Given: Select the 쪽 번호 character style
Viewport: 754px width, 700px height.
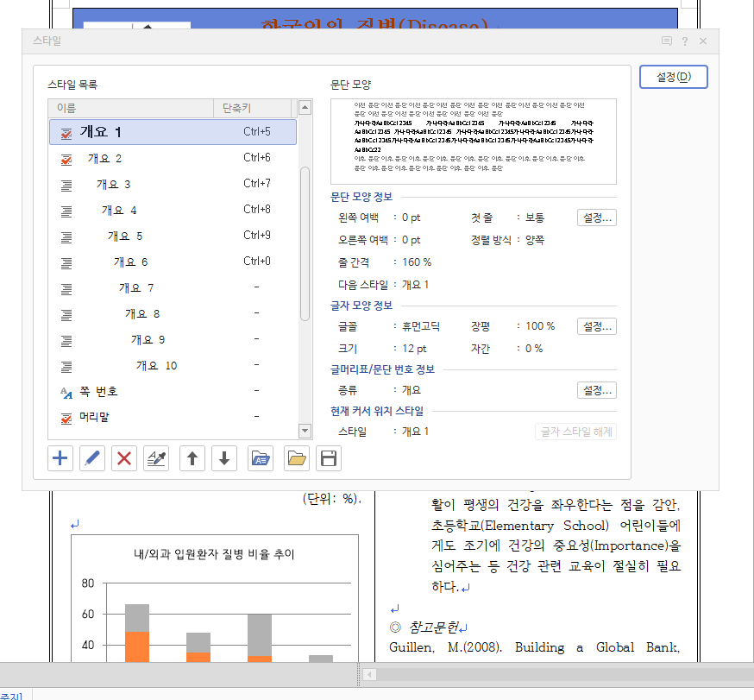Looking at the screenshot, I should [98, 392].
